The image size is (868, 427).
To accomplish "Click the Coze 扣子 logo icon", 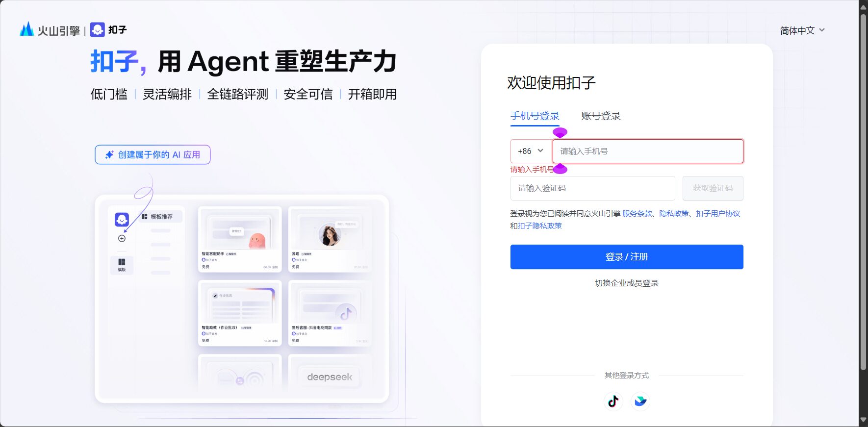I will 98,30.
